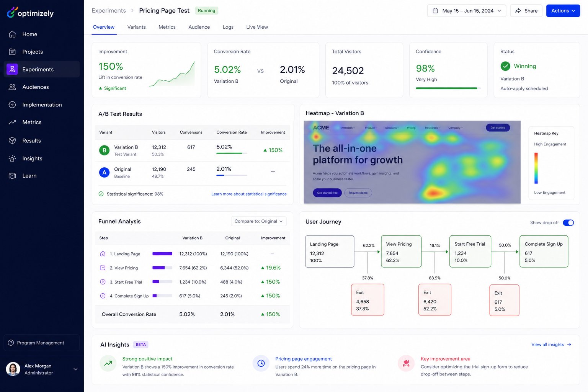Click the Metrics trend-line icon
The image size is (588, 392).
12,122
